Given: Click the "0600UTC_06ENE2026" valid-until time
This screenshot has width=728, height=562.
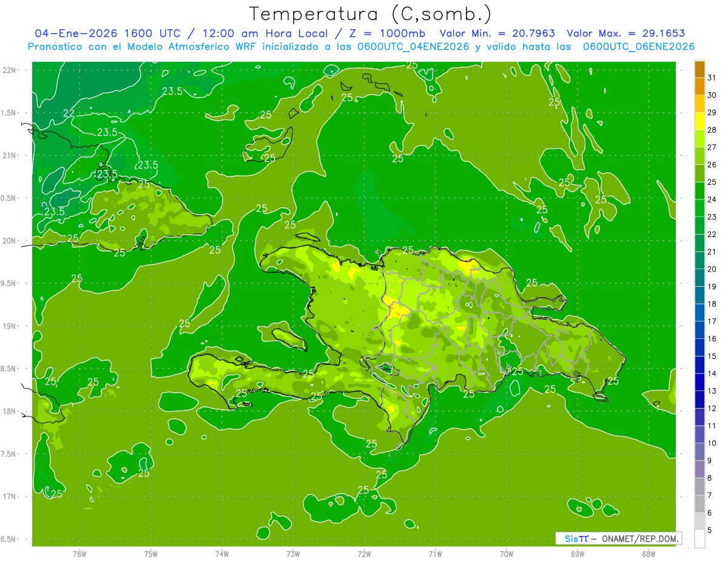Looking at the screenshot, I should 639,47.
